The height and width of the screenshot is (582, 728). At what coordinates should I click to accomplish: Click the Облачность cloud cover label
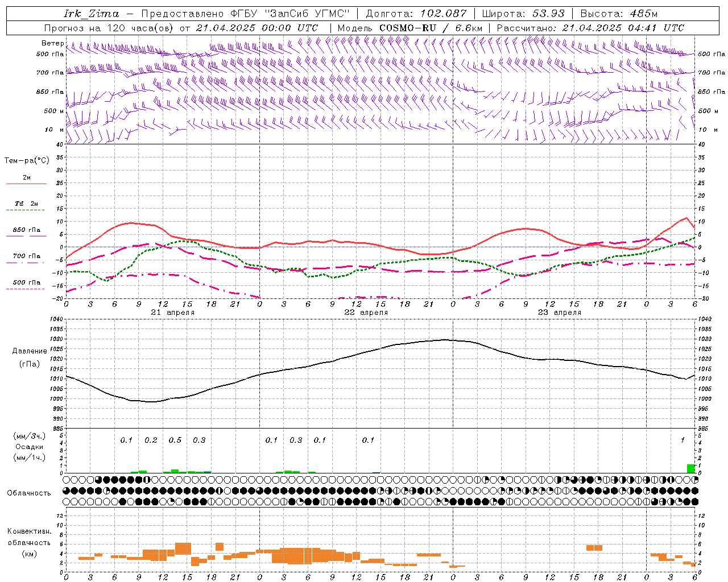click(x=29, y=493)
